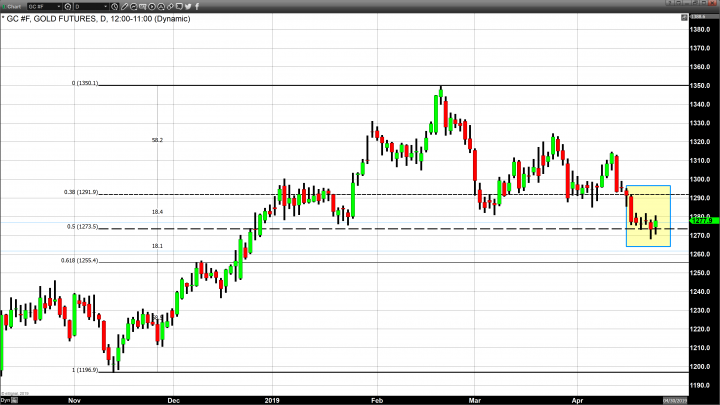Click the link chain icon in toolbar

170,6
